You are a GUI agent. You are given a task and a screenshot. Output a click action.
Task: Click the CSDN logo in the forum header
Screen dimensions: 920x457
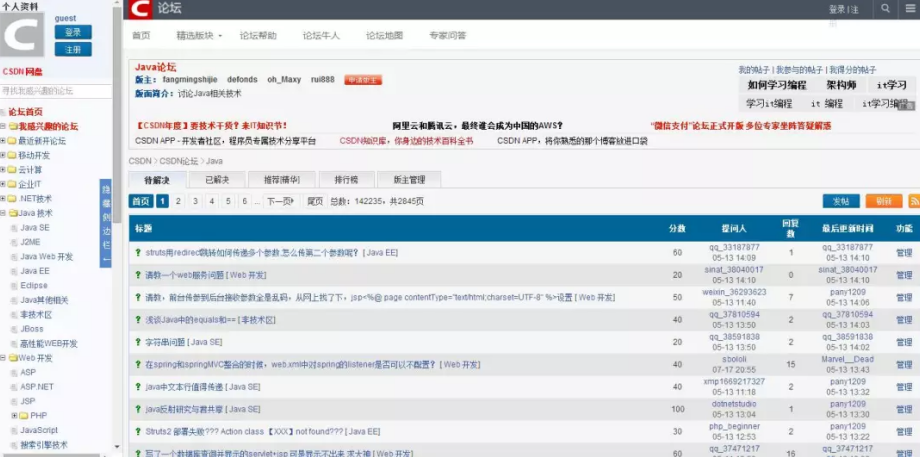coord(140,9)
